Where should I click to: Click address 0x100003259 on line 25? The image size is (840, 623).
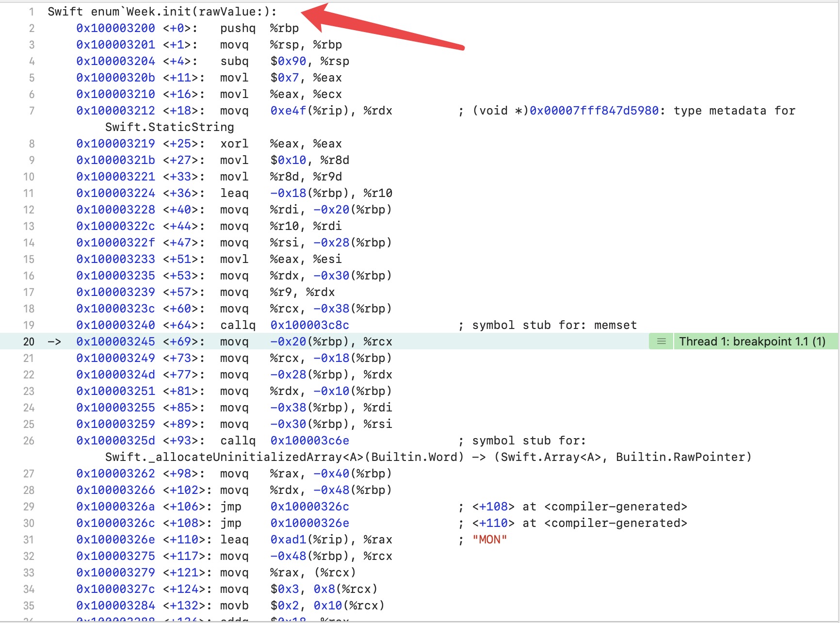(115, 424)
